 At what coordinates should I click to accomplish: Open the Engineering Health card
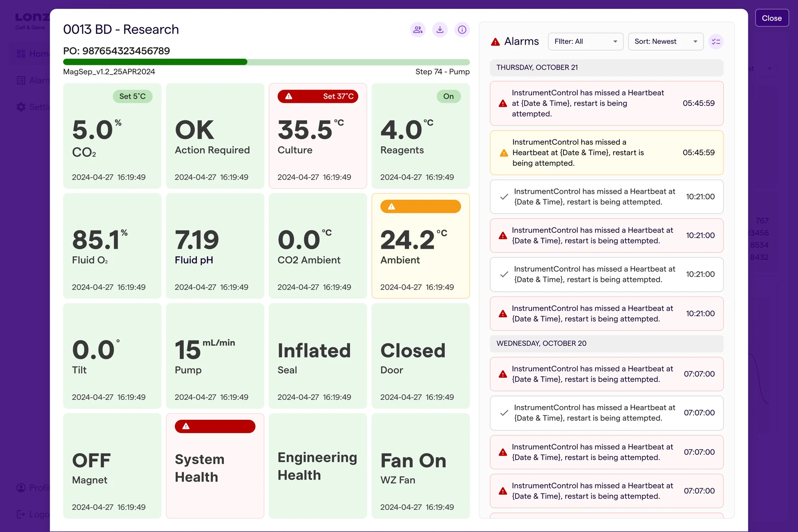pyautogui.click(x=318, y=465)
